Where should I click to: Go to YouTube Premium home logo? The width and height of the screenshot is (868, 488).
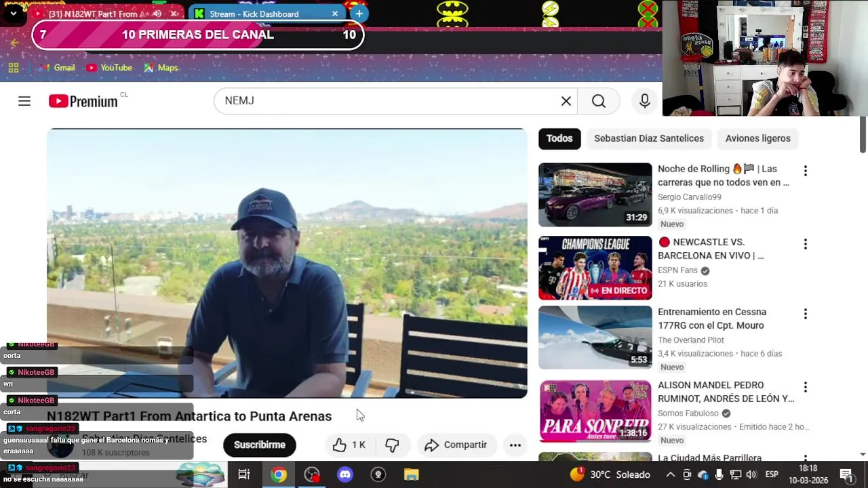pos(83,101)
